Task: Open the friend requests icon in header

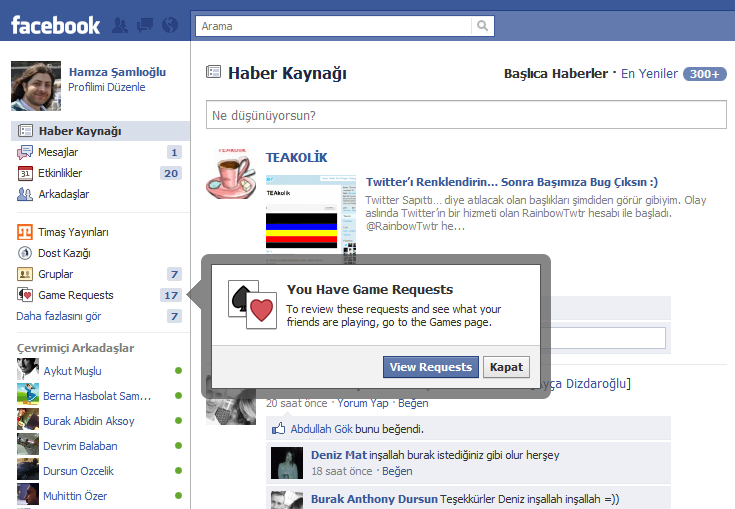Action: coord(120,25)
